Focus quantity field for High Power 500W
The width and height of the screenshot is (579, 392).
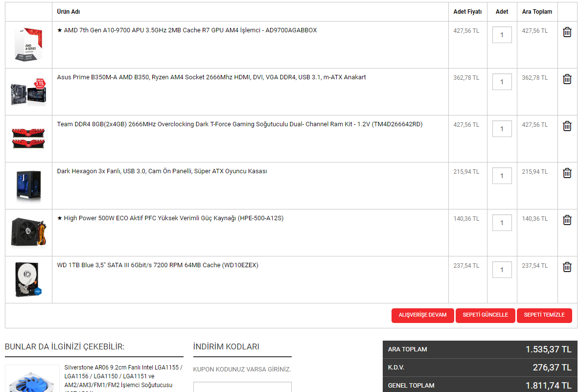[502, 223]
